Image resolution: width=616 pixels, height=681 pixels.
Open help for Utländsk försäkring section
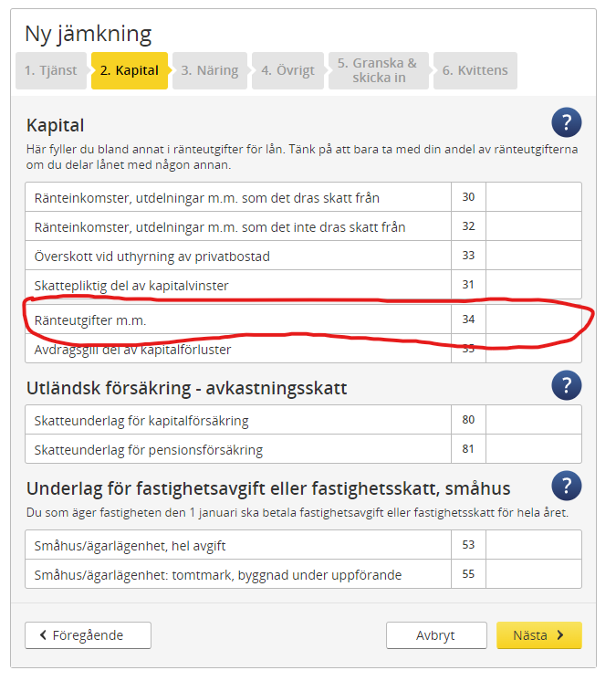click(566, 386)
